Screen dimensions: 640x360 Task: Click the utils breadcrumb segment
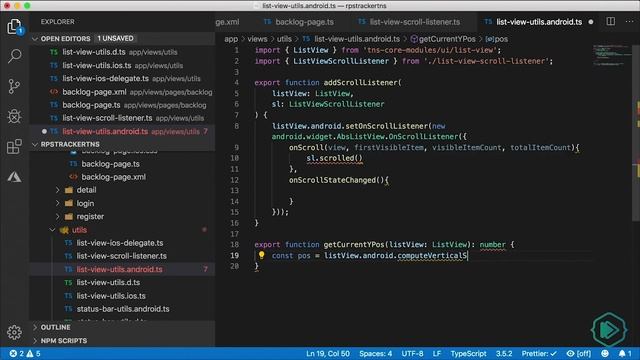click(284, 39)
